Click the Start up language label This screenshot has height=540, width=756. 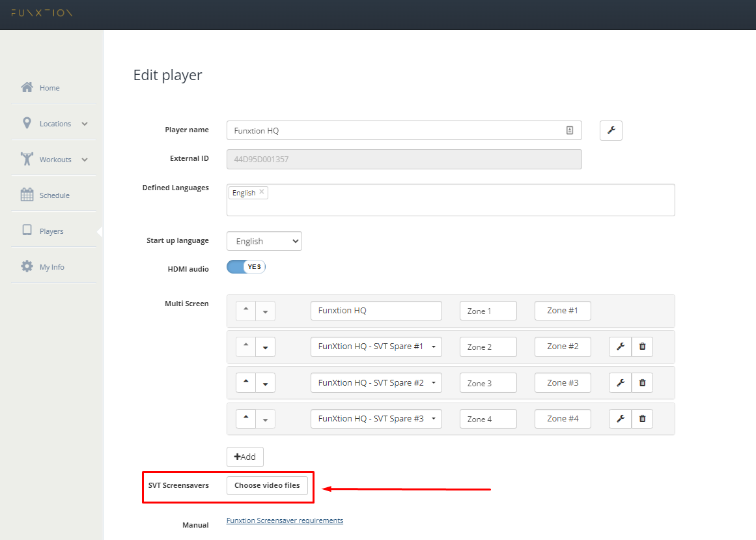pos(177,240)
